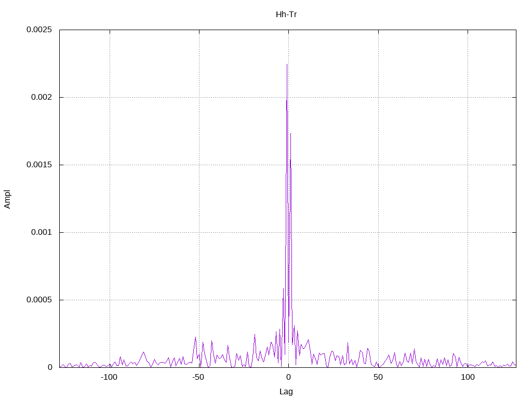Click the 0.0005 y-axis tick label
The image size is (532, 399).
(39, 300)
